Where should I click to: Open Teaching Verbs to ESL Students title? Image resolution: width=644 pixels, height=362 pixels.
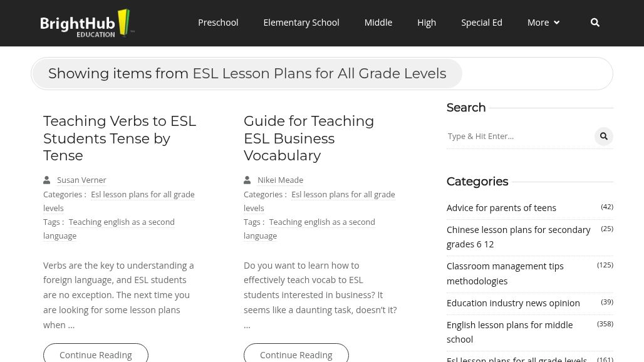pyautogui.click(x=120, y=138)
